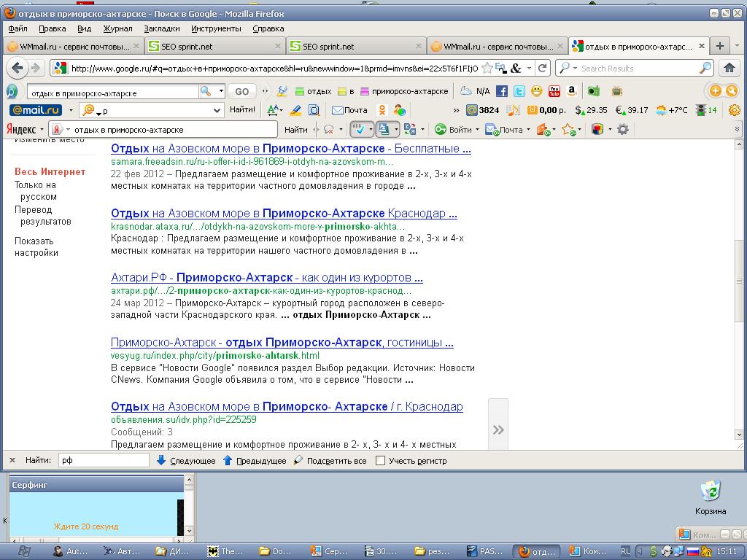Image resolution: width=747 pixels, height=560 pixels.
Task: Click the weather +7°C indicator
Action: (672, 111)
